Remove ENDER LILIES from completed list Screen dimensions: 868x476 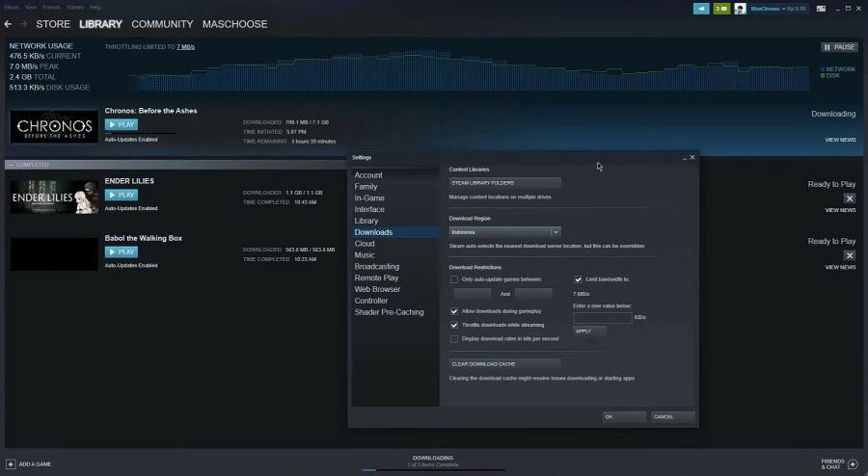[849, 198]
